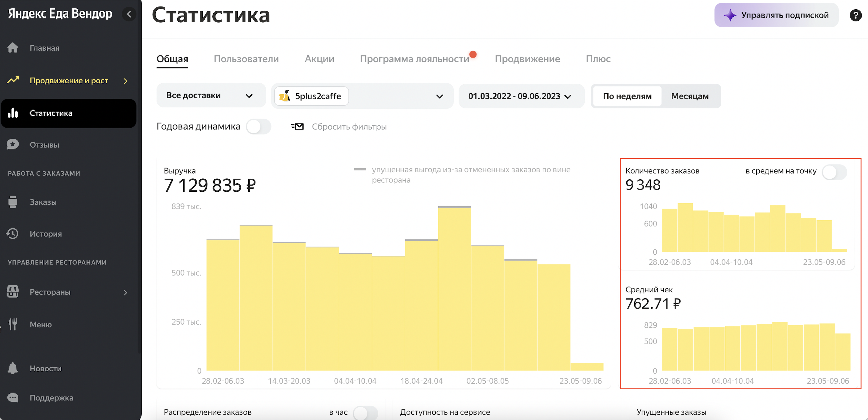The width and height of the screenshot is (868, 420).
Task: Click the Главная home icon
Action: 13,48
